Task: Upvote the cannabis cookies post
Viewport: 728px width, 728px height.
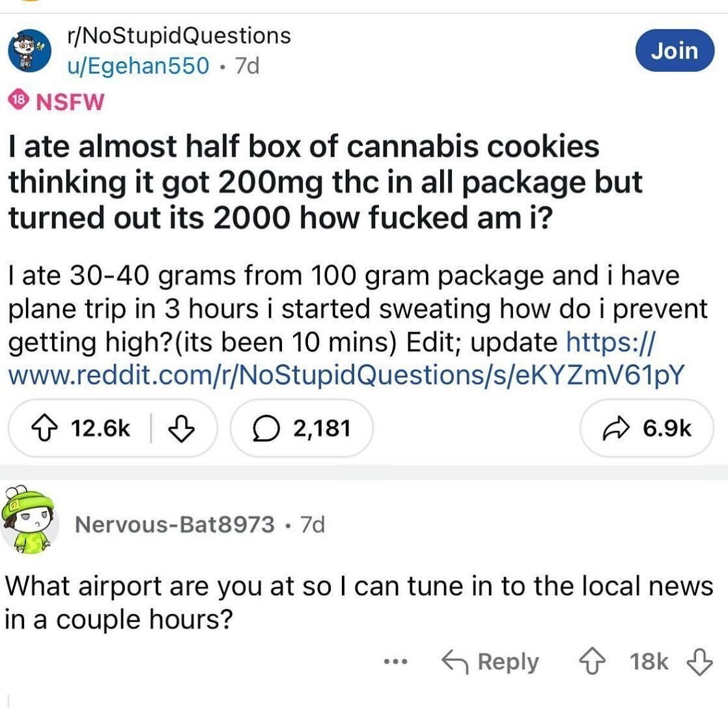Action: click(49, 428)
